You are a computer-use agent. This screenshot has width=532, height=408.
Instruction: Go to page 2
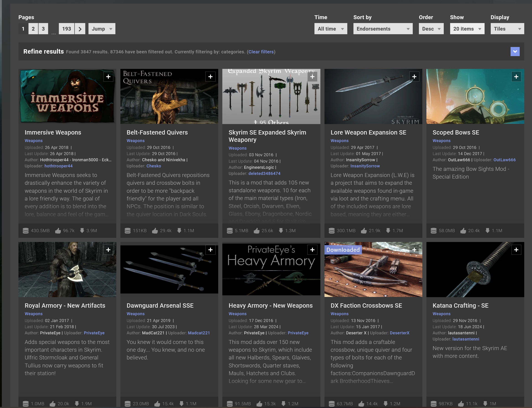pos(33,29)
